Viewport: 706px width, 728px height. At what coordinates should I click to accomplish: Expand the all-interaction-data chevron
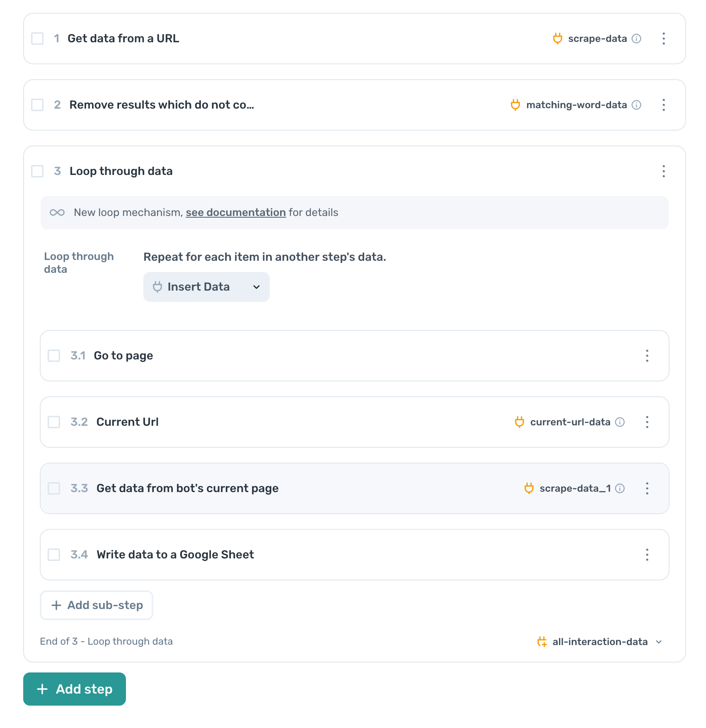point(659,642)
